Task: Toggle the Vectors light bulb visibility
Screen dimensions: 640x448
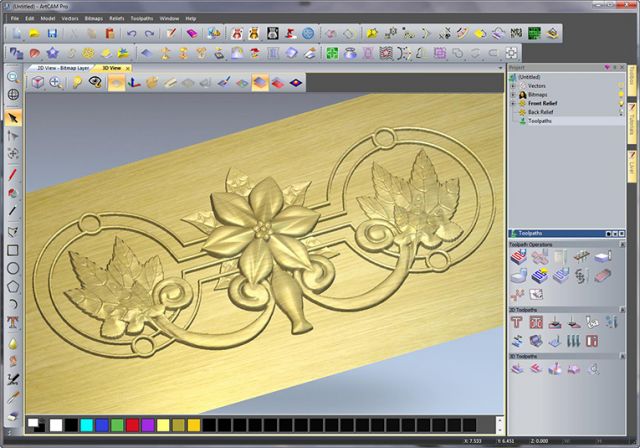Action: click(621, 86)
